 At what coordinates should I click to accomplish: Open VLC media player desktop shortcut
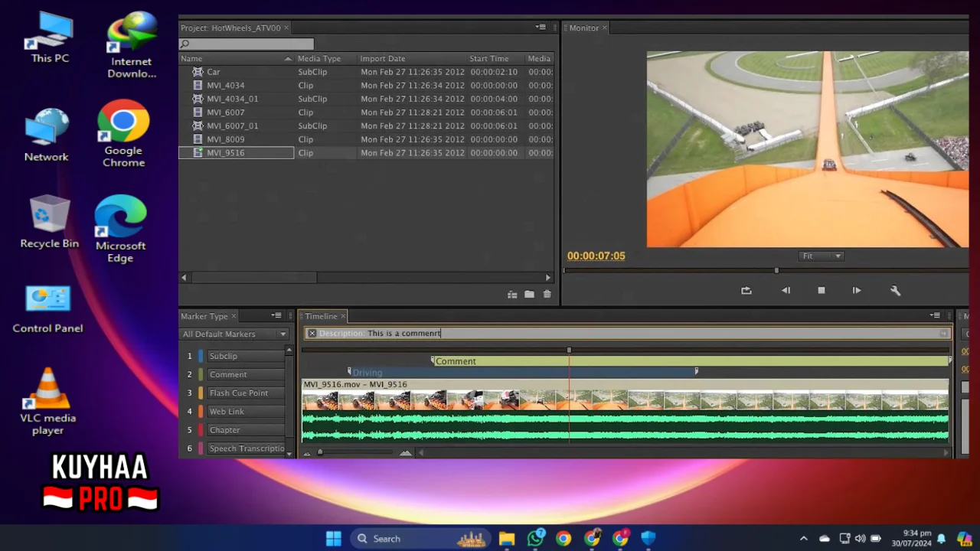point(47,401)
